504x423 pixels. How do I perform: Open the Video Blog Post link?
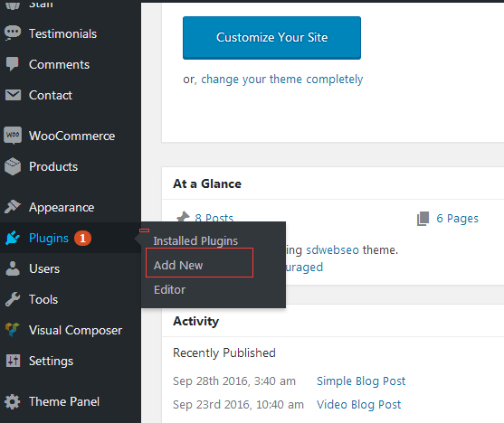[358, 405]
